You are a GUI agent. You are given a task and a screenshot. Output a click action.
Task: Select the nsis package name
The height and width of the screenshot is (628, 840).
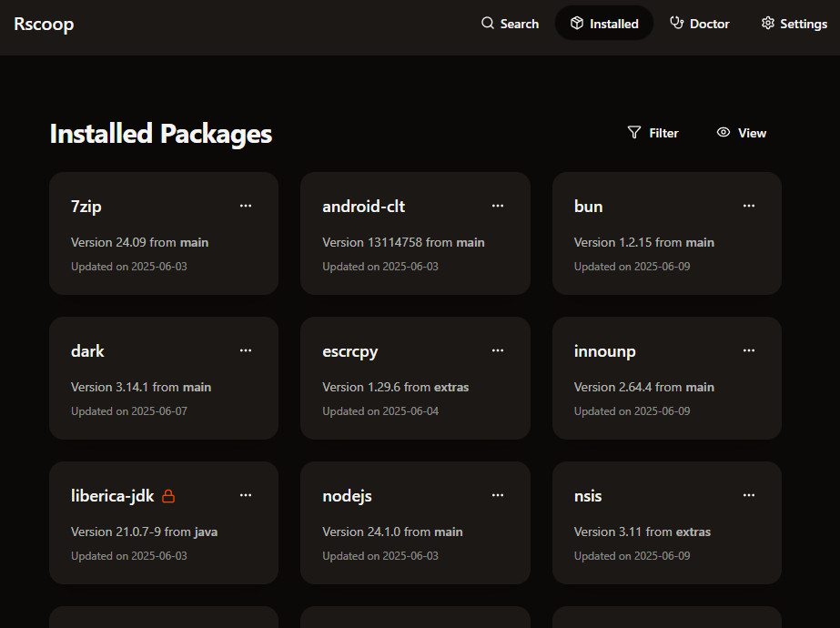pyautogui.click(x=588, y=496)
